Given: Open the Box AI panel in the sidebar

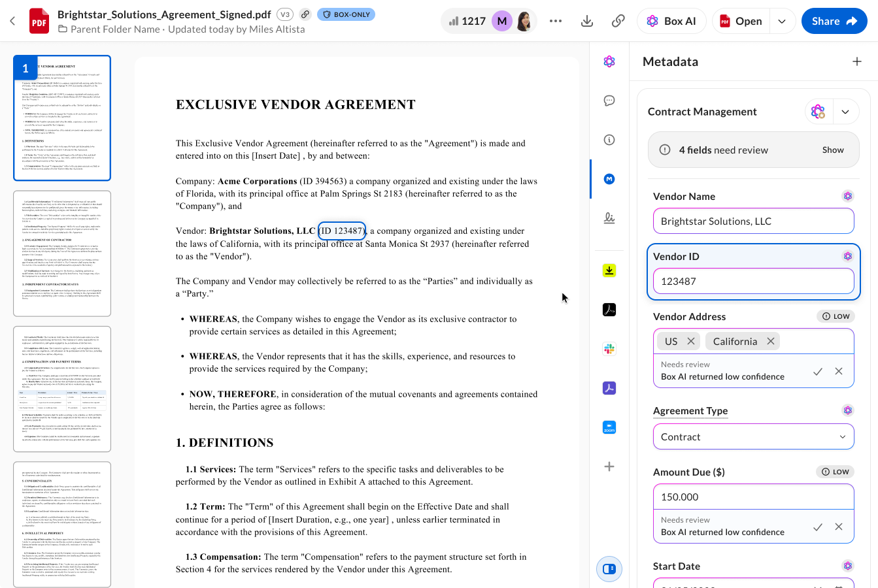Looking at the screenshot, I should 609,61.
